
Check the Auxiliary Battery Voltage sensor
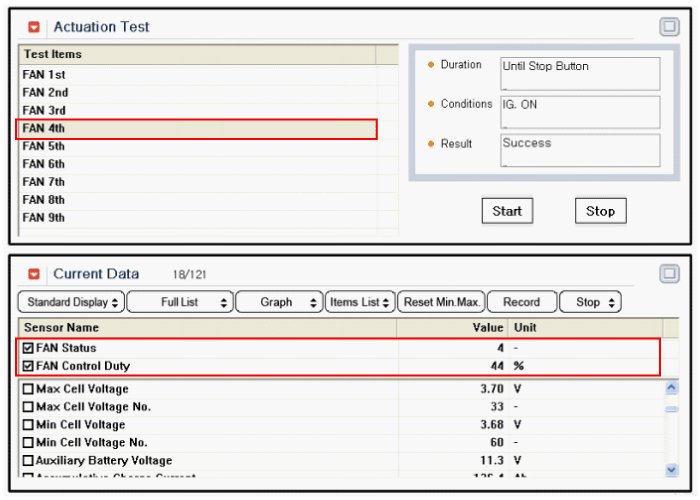click(x=27, y=461)
